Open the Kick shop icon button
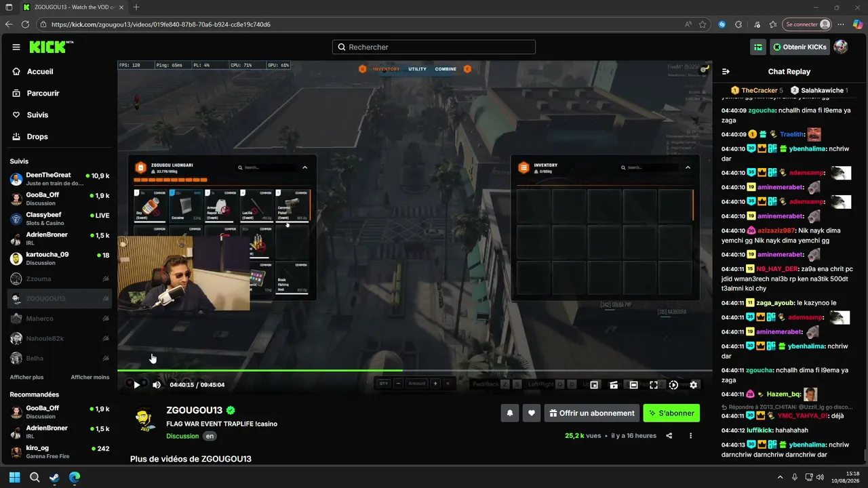The image size is (868, 488). pyautogui.click(x=758, y=47)
